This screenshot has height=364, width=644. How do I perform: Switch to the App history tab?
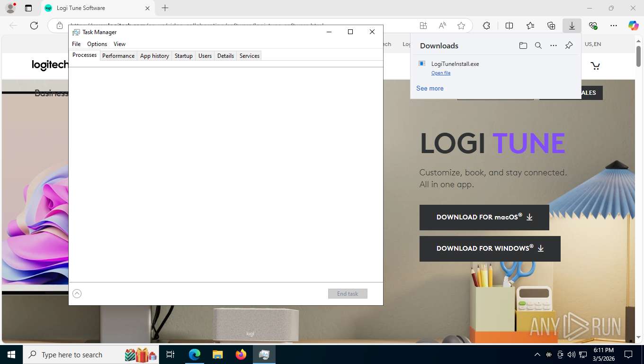[x=154, y=56]
